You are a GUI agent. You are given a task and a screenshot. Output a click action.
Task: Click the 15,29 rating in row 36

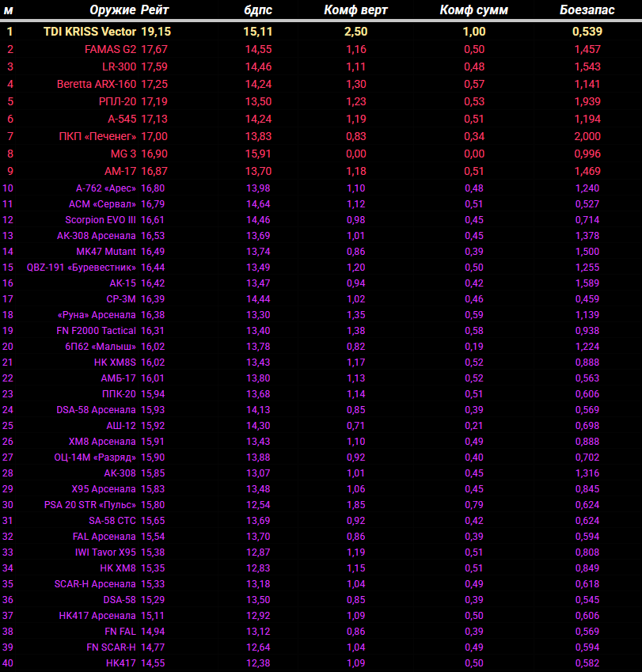[153, 601]
